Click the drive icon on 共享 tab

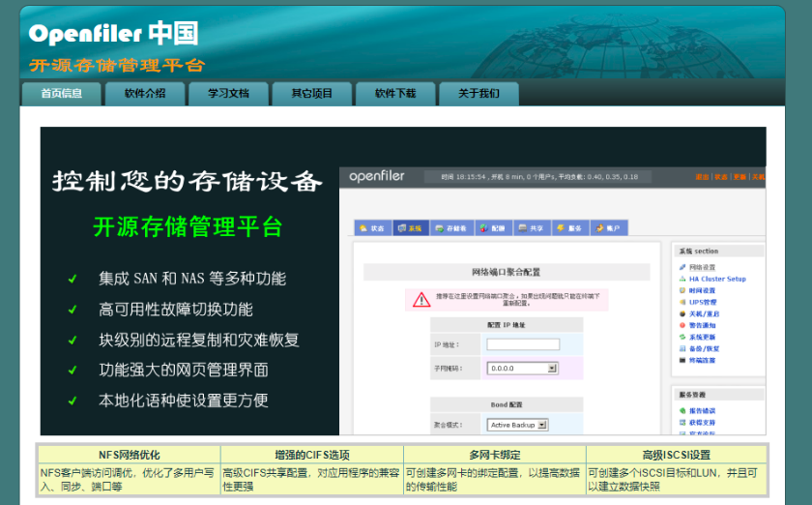click(523, 228)
